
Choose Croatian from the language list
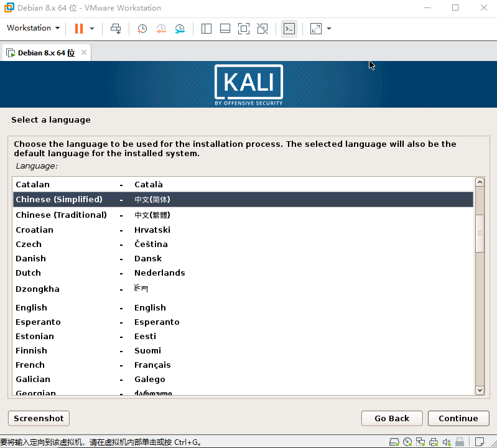coord(243,230)
